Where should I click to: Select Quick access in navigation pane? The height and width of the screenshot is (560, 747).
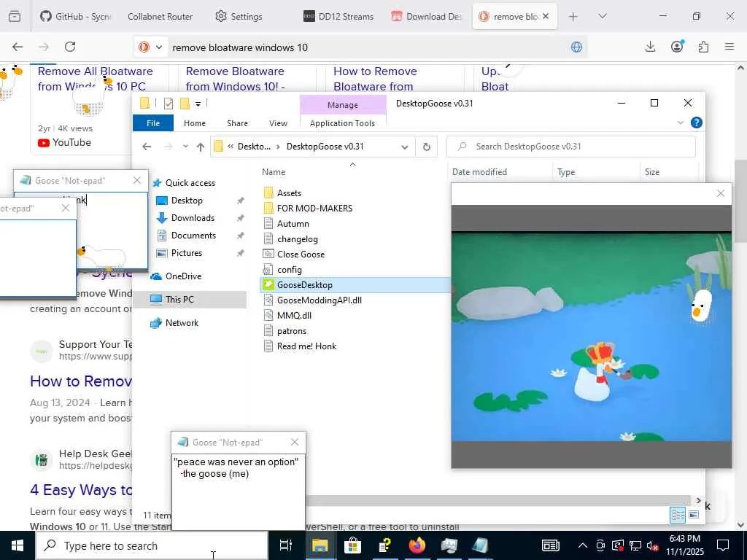[190, 183]
